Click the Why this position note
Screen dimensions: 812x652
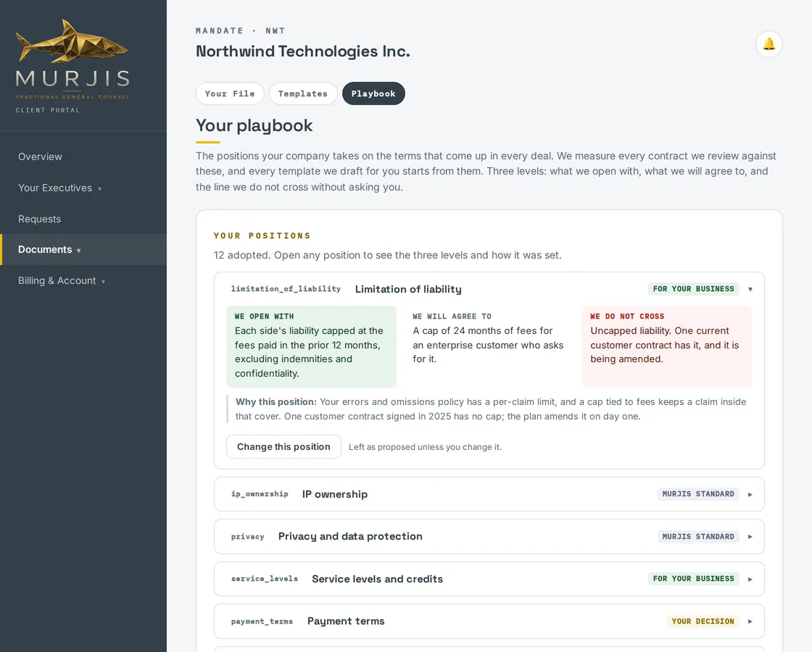[490, 409]
